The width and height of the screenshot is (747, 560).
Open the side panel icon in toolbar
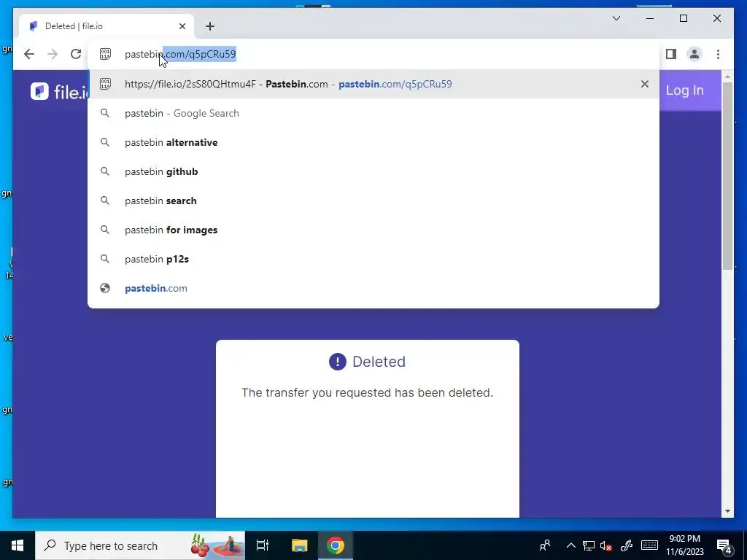click(x=671, y=54)
